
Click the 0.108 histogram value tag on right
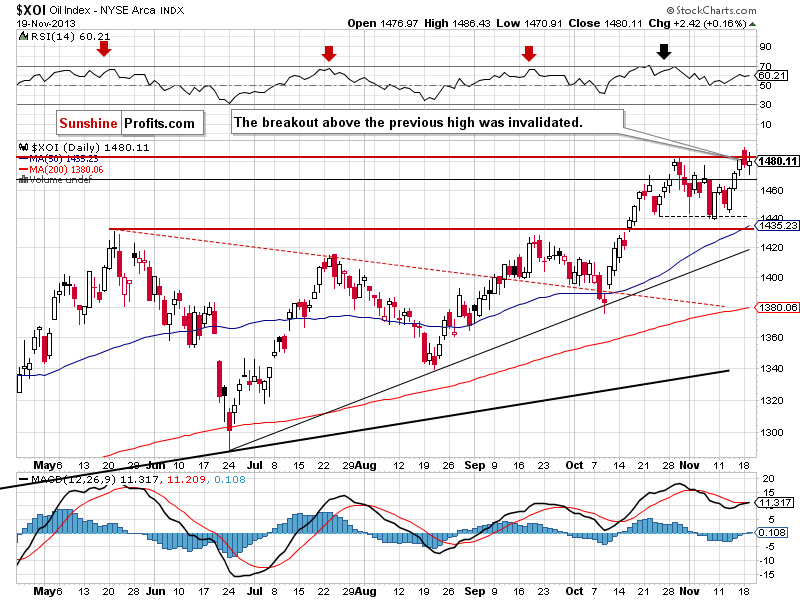[x=773, y=533]
